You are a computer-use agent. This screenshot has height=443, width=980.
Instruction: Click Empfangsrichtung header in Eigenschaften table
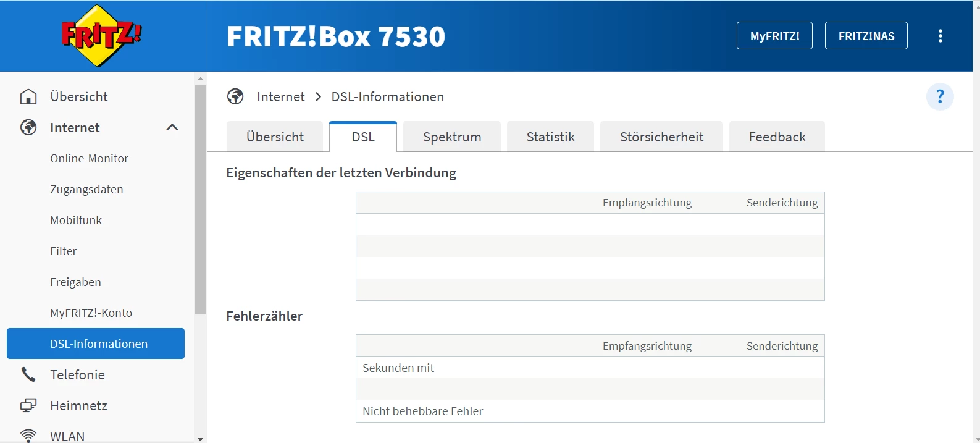point(647,203)
